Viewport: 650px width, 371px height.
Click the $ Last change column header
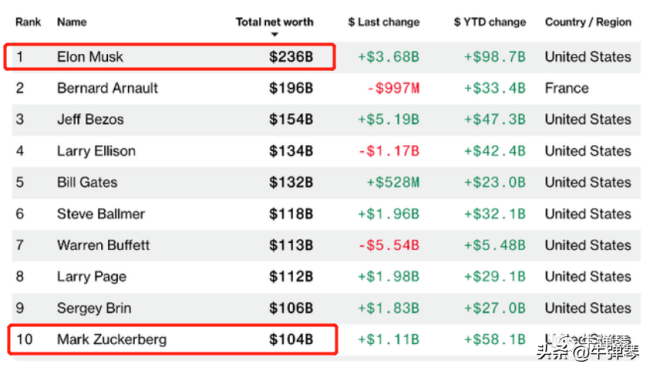coord(384,22)
